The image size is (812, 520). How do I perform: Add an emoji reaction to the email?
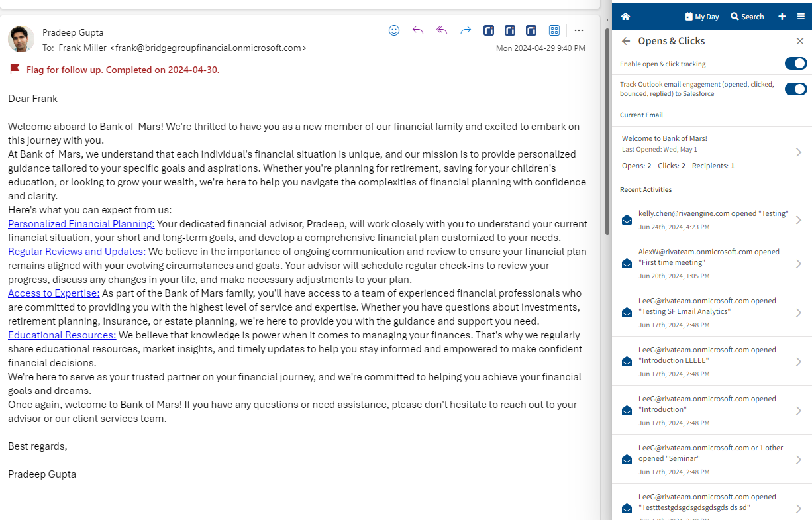tap(394, 30)
